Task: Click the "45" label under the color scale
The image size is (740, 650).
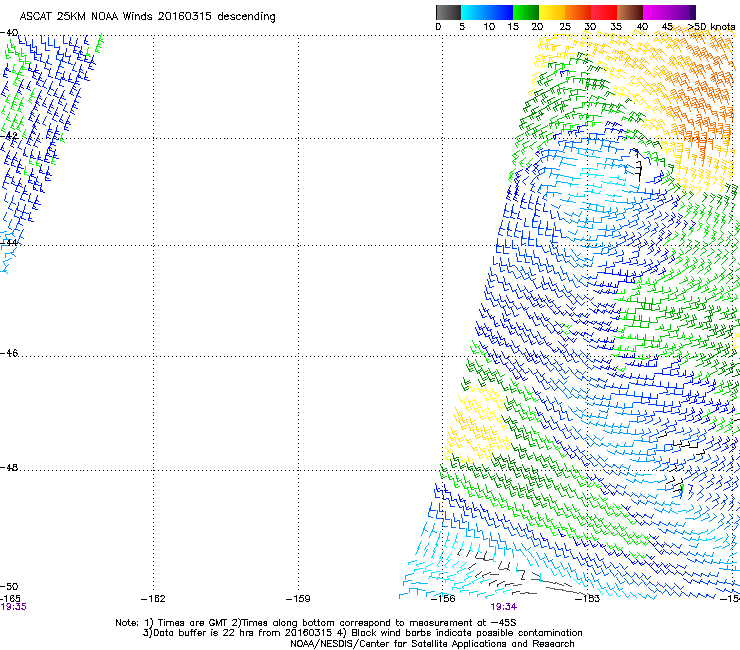Action: coord(667,27)
